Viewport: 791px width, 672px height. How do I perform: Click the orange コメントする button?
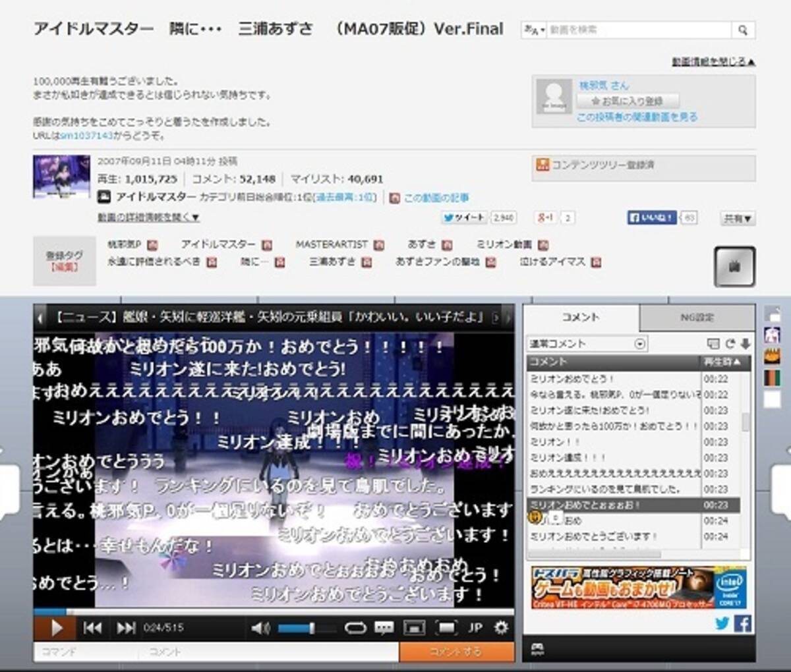pos(456,652)
